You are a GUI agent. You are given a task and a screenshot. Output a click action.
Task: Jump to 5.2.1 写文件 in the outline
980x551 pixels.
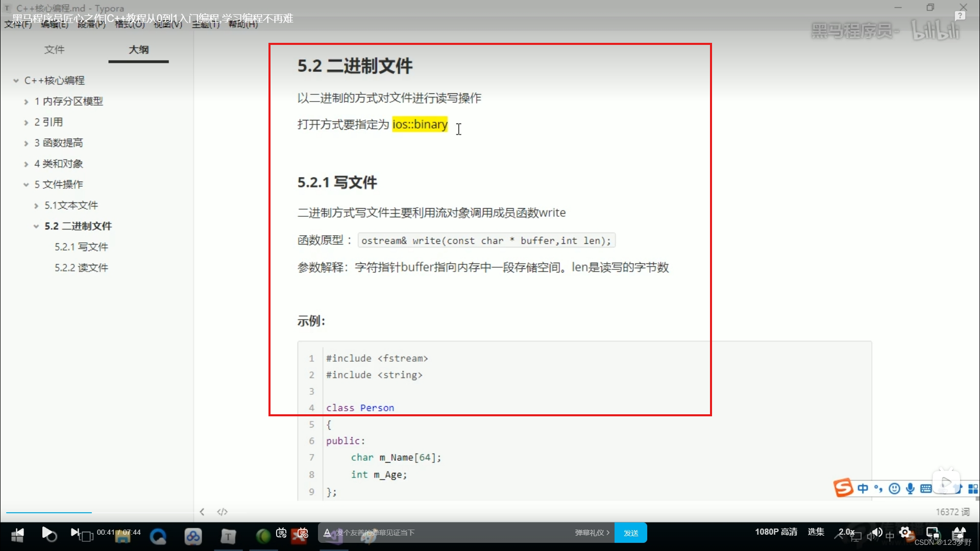tap(81, 247)
